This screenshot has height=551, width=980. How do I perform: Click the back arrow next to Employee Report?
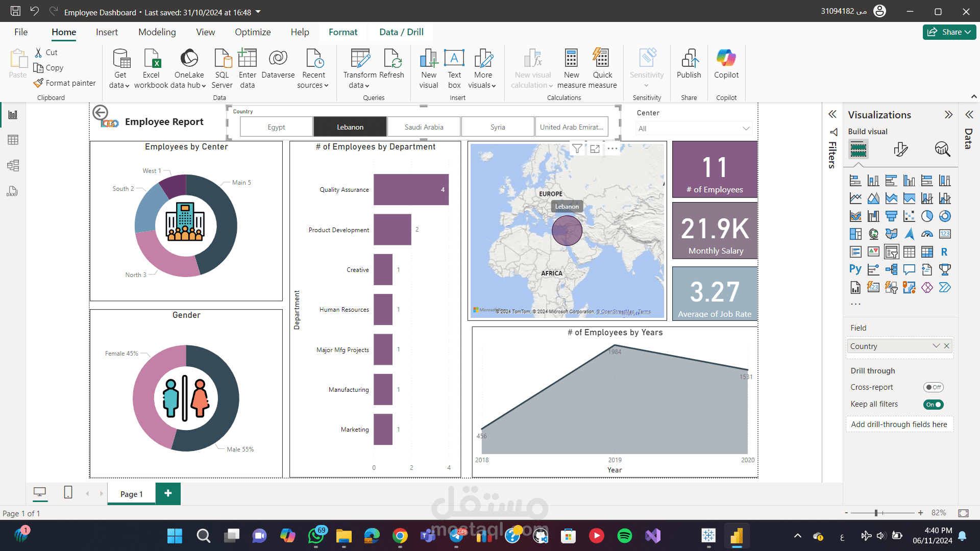100,112
